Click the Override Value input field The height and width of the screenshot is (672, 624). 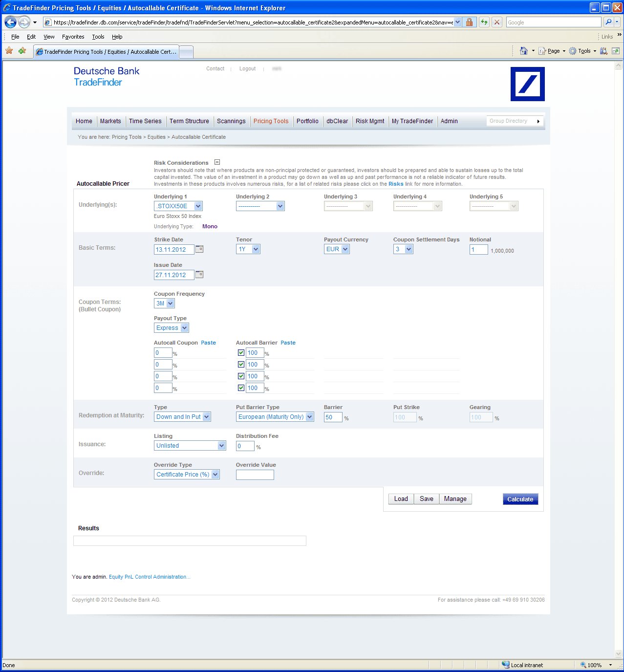(255, 475)
